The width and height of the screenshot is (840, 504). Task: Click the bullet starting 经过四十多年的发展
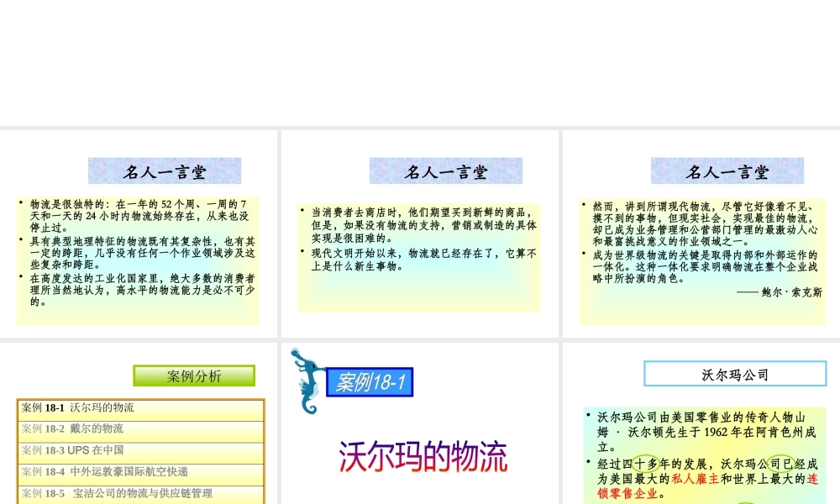point(703,479)
